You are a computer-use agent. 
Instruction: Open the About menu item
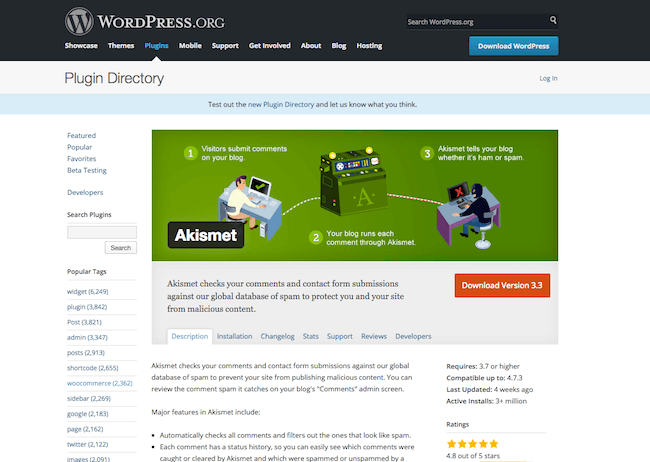point(311,46)
